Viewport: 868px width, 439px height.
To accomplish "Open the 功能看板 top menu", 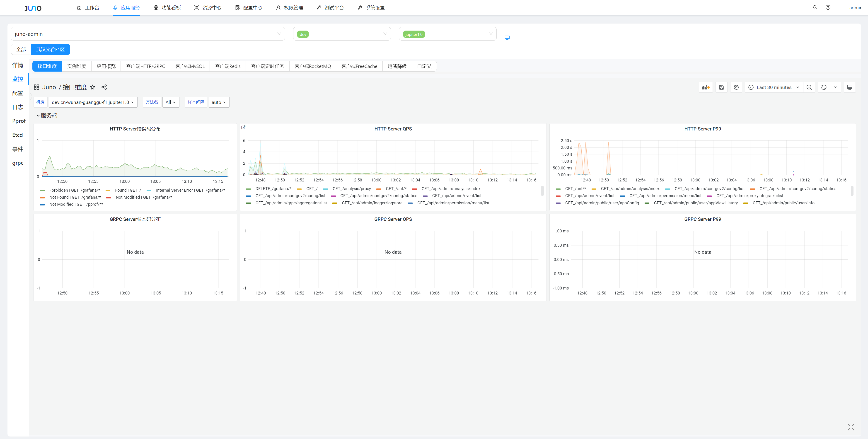I will point(167,8).
